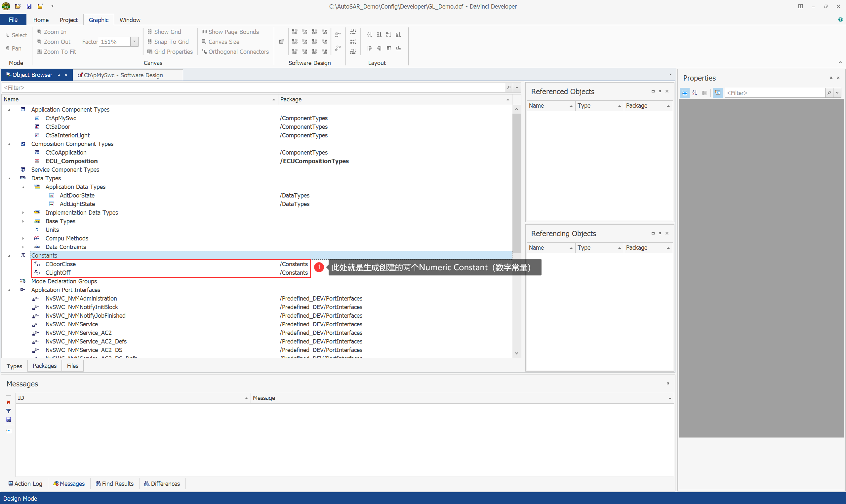
Task: Switch to the Home ribbon tab
Action: [x=41, y=20]
